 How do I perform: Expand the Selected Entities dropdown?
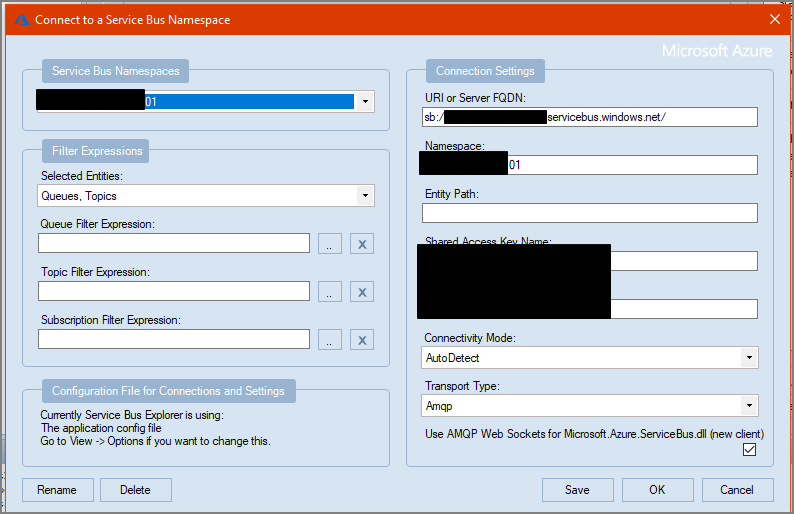(365, 195)
